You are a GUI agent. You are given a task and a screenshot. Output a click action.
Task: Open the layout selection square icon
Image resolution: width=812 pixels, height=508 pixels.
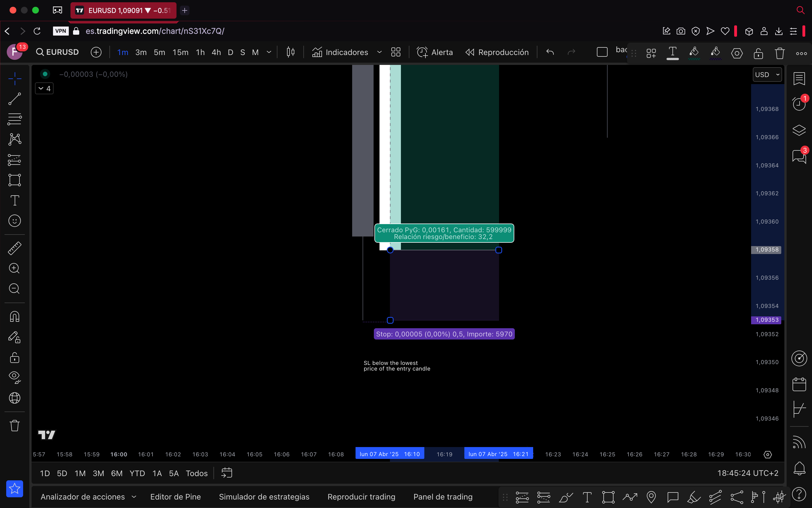point(602,52)
